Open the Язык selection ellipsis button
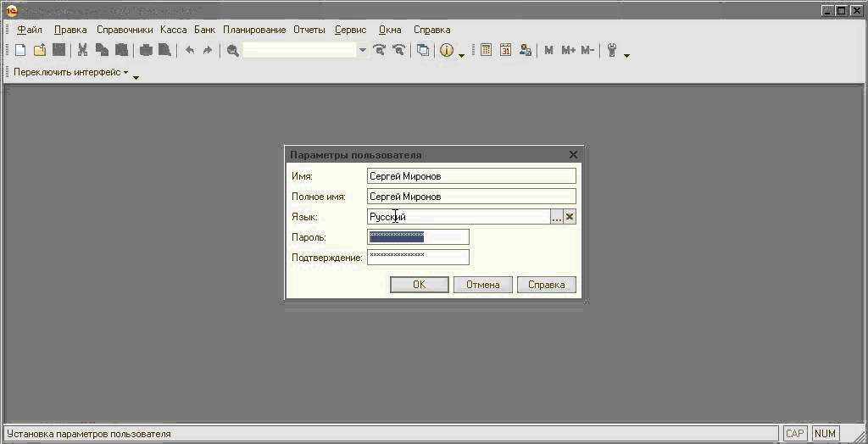 point(556,217)
